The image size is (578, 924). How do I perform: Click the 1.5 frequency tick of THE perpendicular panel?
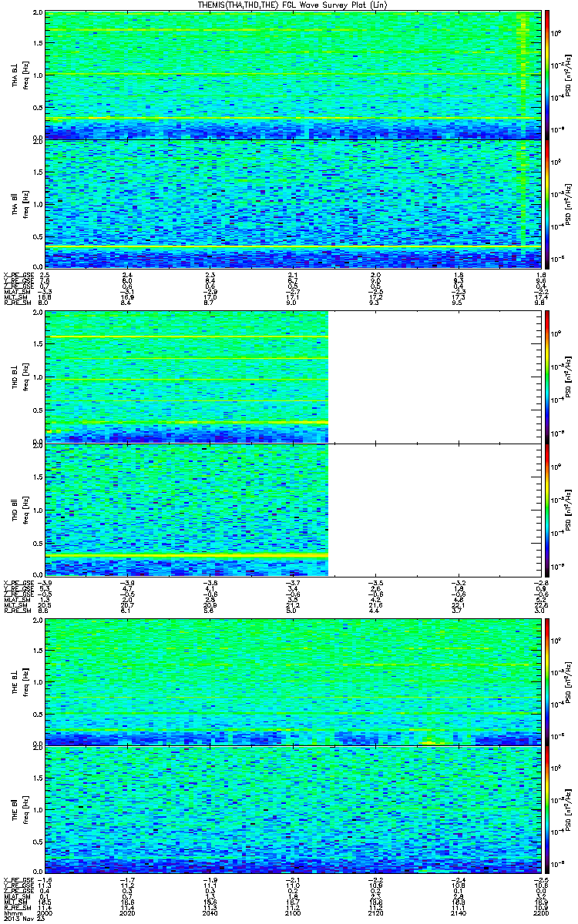[x=39, y=651]
